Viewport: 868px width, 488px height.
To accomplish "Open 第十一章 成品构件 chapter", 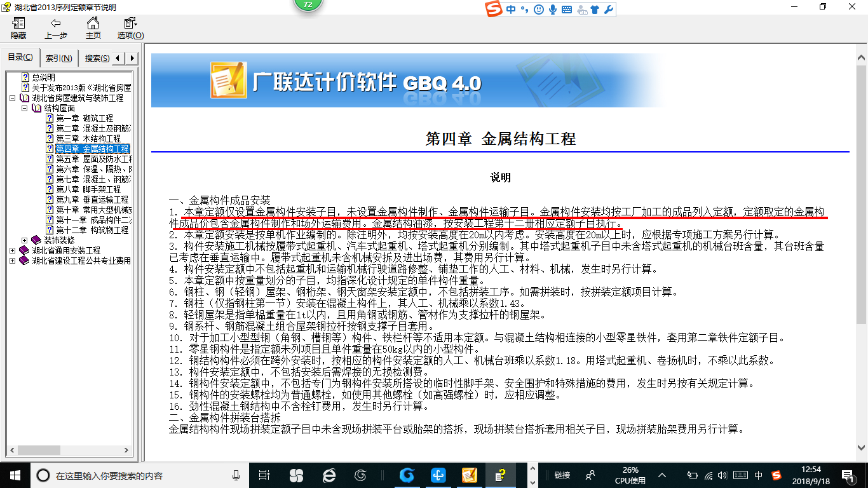I will tap(93, 220).
